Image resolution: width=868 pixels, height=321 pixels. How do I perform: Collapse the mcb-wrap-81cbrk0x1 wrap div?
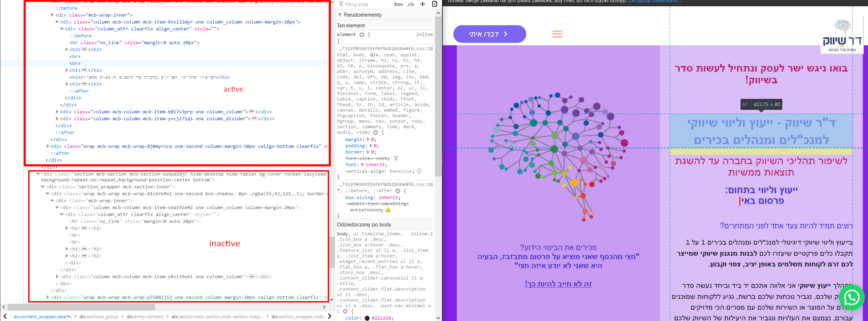[x=48, y=193]
